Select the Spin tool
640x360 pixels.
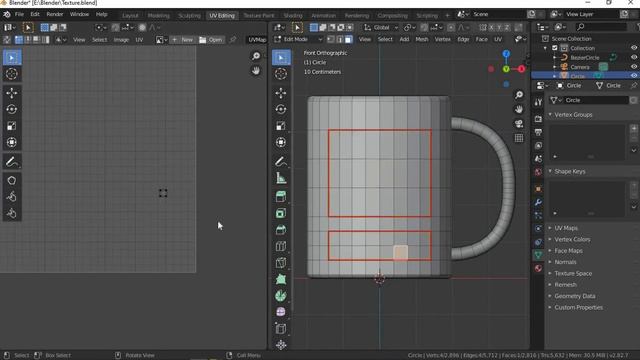(281, 296)
